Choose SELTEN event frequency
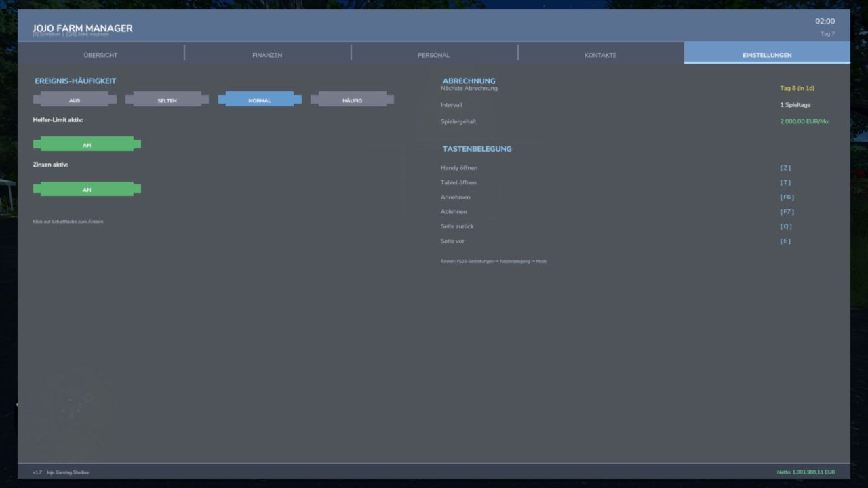Viewport: 868px width, 488px height. [x=167, y=100]
